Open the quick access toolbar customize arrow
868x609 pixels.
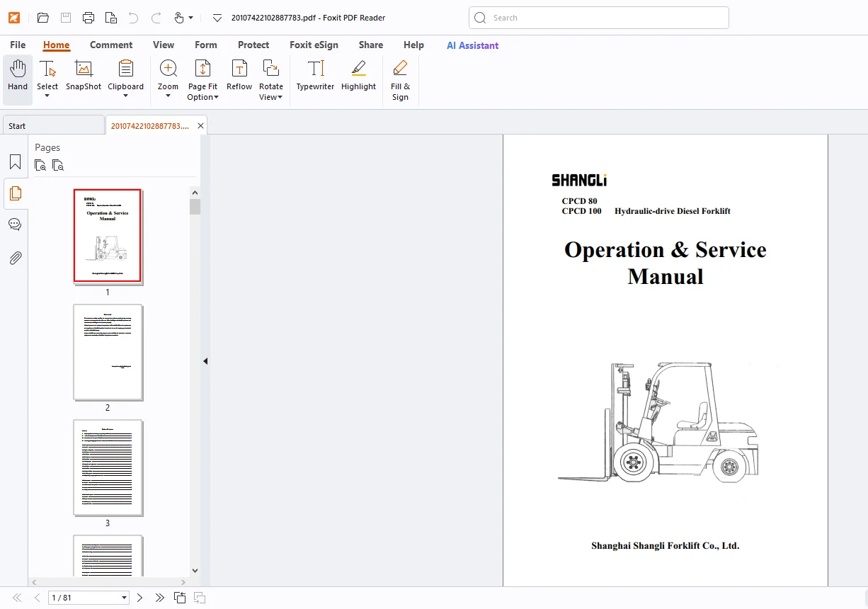pyautogui.click(x=217, y=18)
